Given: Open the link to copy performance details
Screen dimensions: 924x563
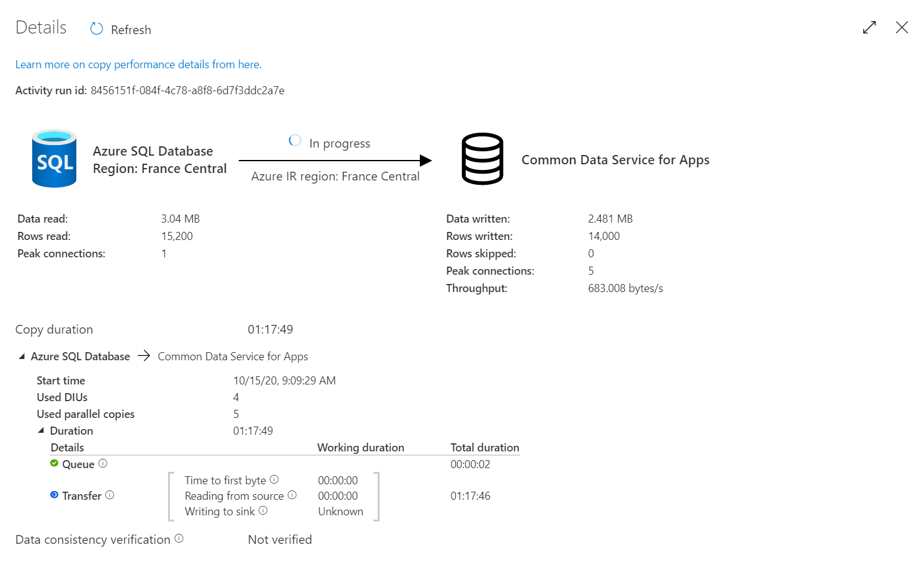Looking at the screenshot, I should [138, 64].
